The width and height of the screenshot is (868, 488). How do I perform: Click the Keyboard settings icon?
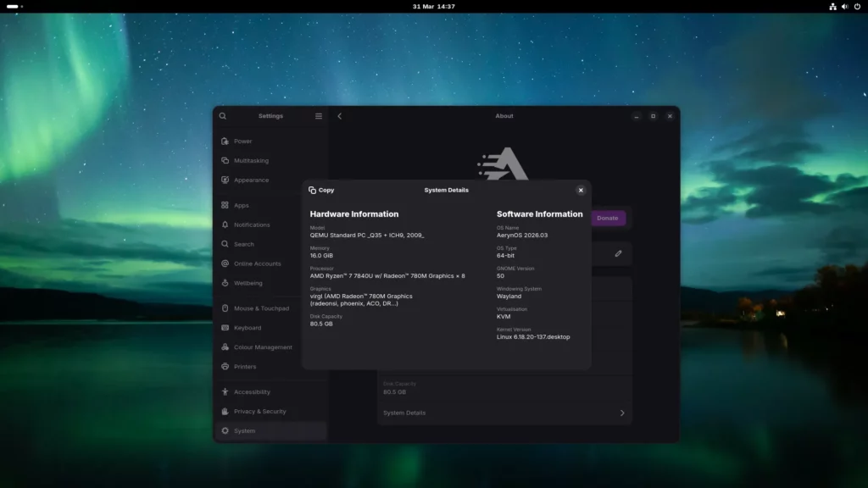(223, 328)
